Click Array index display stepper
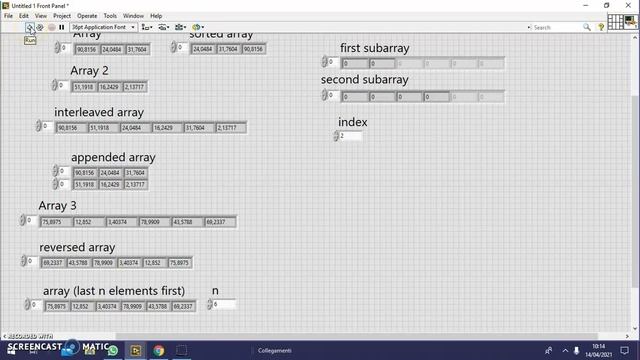Image resolution: width=640 pixels, height=360 pixels. (57, 48)
